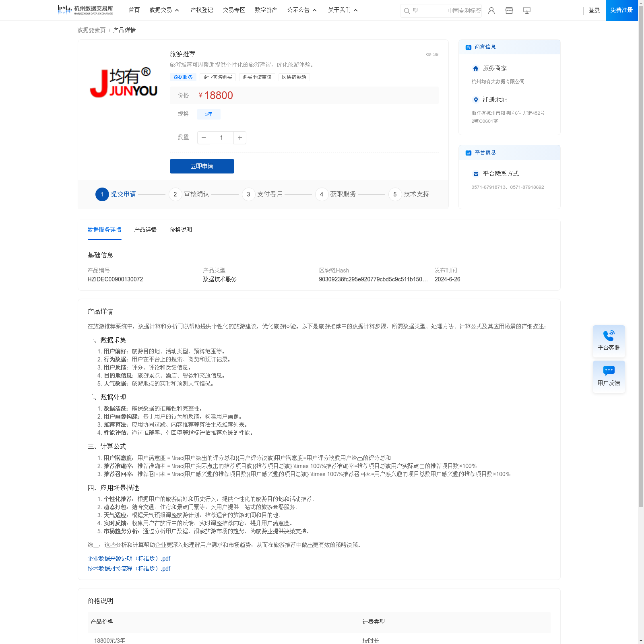644x644 pixels.
Task: Open 技术数据对接流程（标准版）.pdf link
Action: tap(129, 569)
